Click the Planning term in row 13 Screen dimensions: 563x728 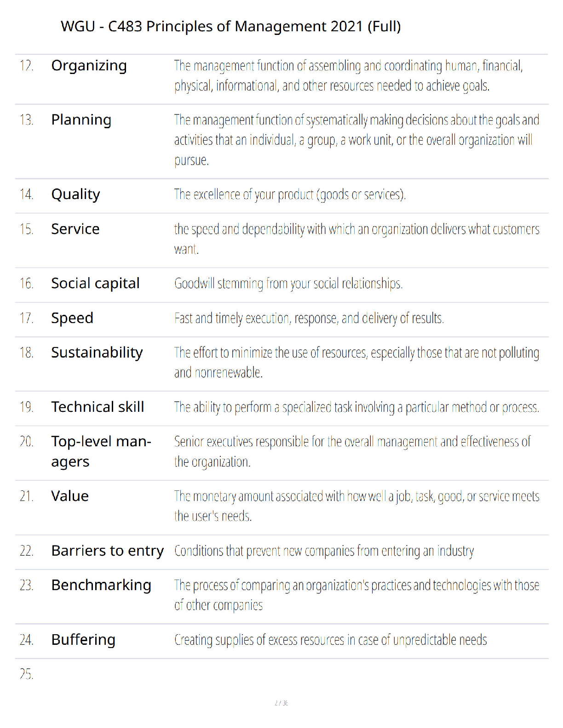tap(81, 120)
